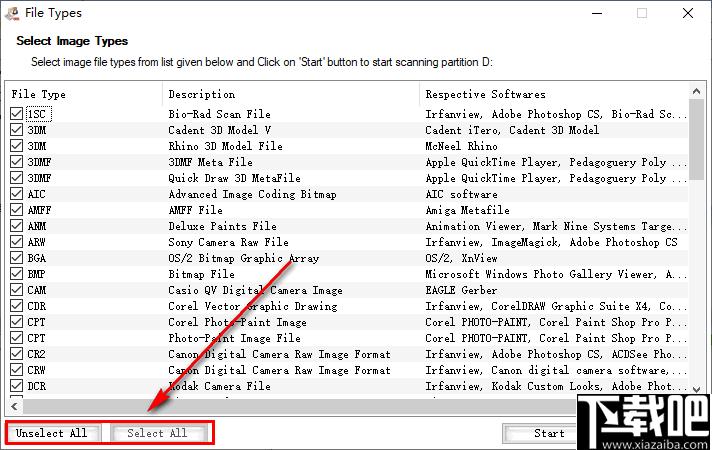This screenshot has width=712, height=450.
Task: Select the Rhino 3D Model File row
Action: [348, 146]
